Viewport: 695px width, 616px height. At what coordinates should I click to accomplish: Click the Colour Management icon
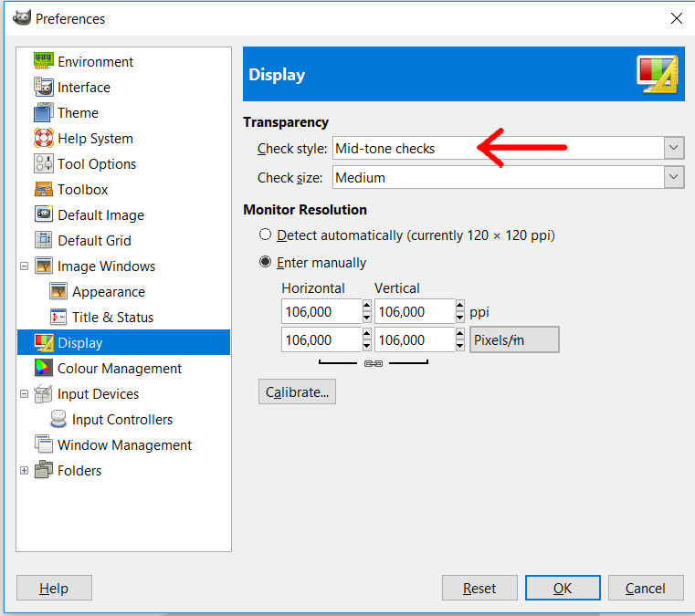(44, 369)
